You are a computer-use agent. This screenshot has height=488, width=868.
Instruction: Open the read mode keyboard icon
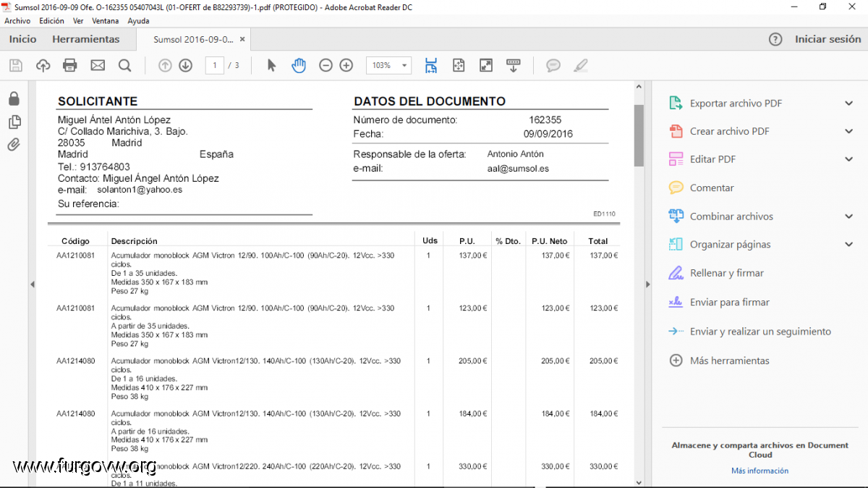point(514,66)
